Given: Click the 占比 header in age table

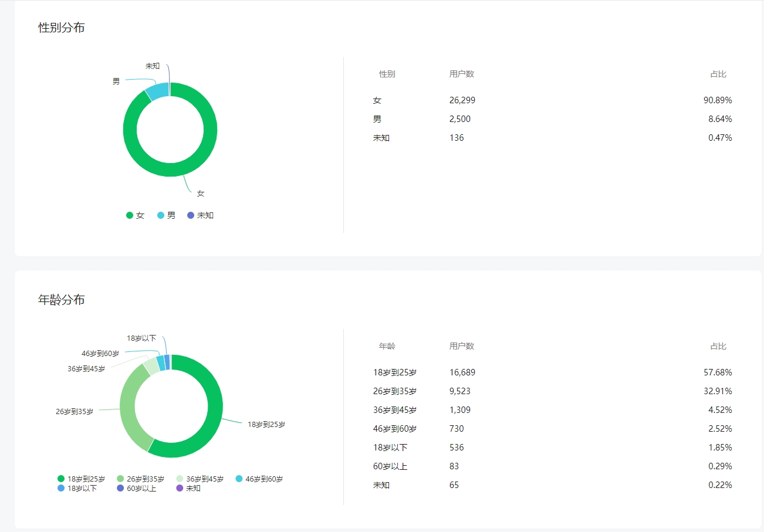Looking at the screenshot, I should point(718,346).
